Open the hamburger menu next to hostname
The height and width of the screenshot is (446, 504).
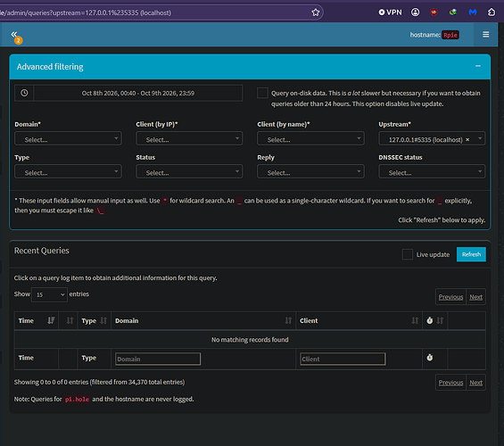(x=485, y=35)
